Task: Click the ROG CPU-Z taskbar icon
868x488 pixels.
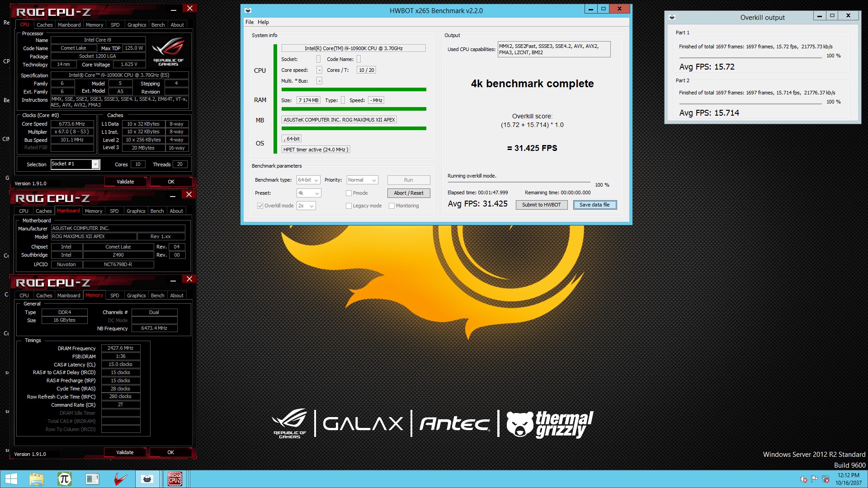Action: point(175,479)
